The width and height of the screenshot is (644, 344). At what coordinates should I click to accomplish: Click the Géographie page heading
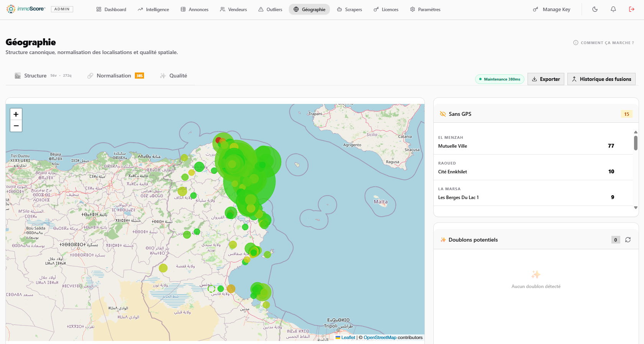coord(31,42)
